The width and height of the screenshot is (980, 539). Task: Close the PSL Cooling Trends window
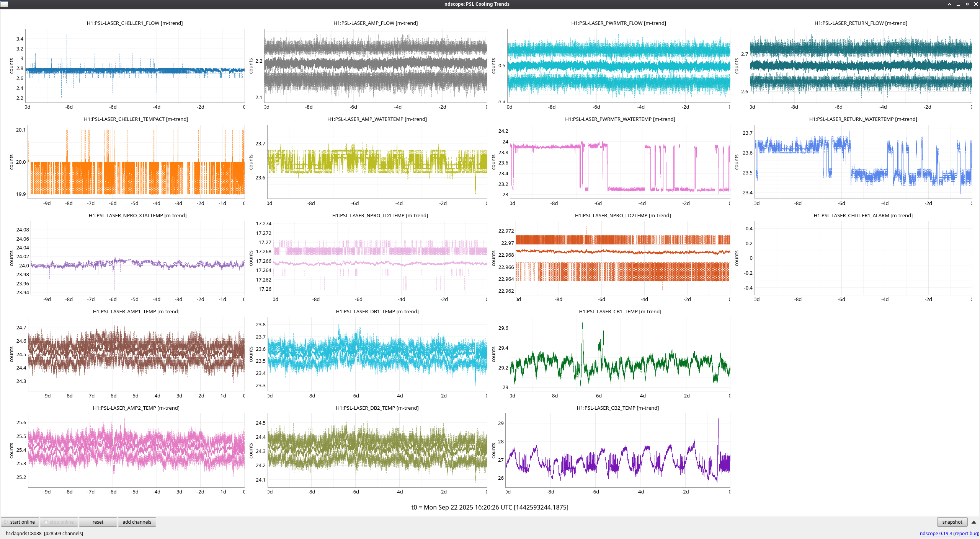coord(976,4)
